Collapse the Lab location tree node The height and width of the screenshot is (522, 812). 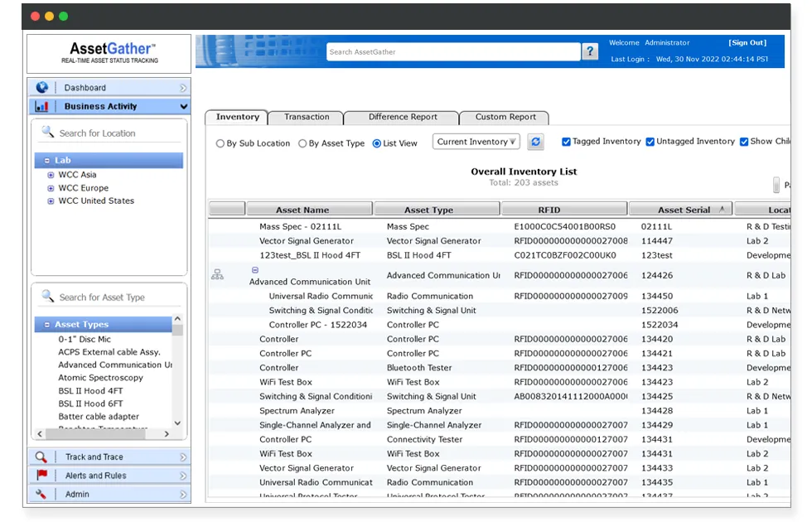coord(47,161)
